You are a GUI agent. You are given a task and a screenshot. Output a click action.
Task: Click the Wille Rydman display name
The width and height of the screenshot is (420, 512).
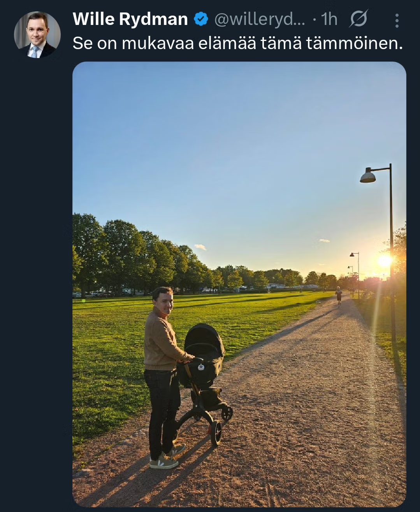click(130, 19)
